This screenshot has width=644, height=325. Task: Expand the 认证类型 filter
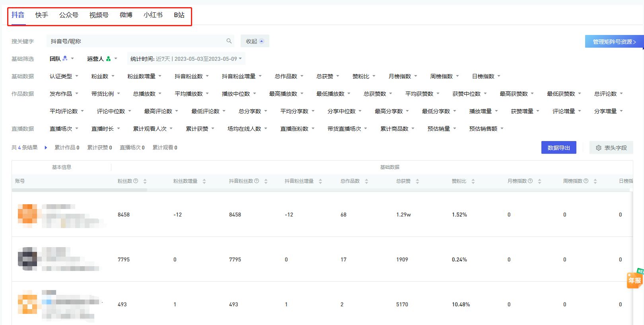tap(64, 76)
